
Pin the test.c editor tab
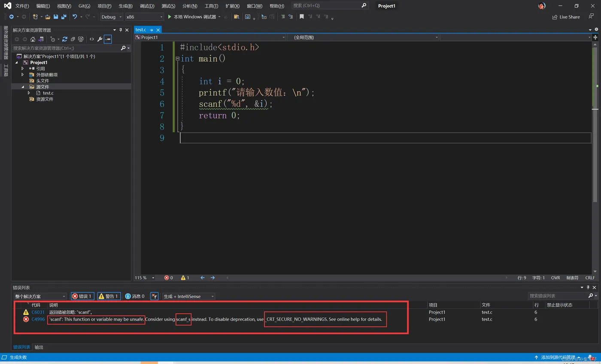[x=152, y=30]
